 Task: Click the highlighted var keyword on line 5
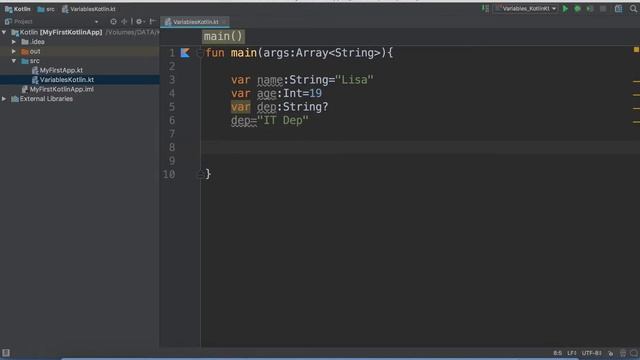[240, 107]
